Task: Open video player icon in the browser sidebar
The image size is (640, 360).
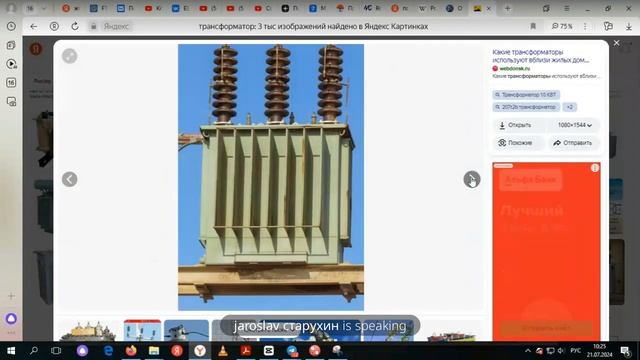Action: pos(11,64)
